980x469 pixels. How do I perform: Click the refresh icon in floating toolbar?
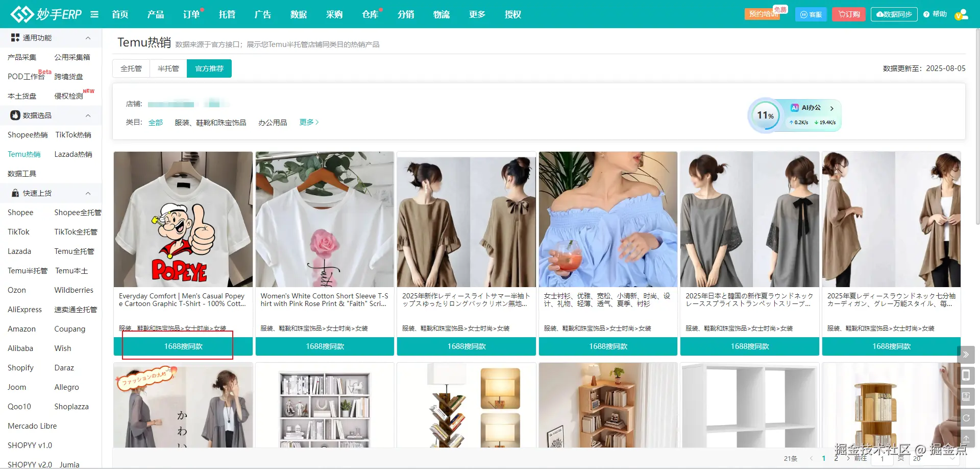pyautogui.click(x=966, y=417)
